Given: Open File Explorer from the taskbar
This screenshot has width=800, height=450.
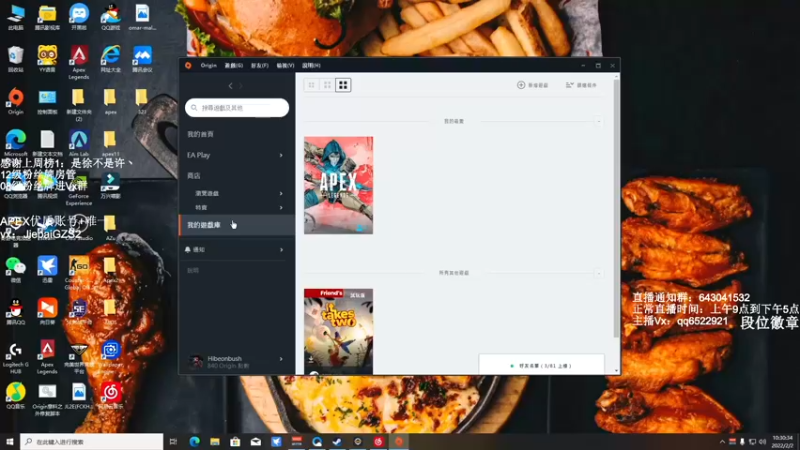Looking at the screenshot, I should (215, 441).
